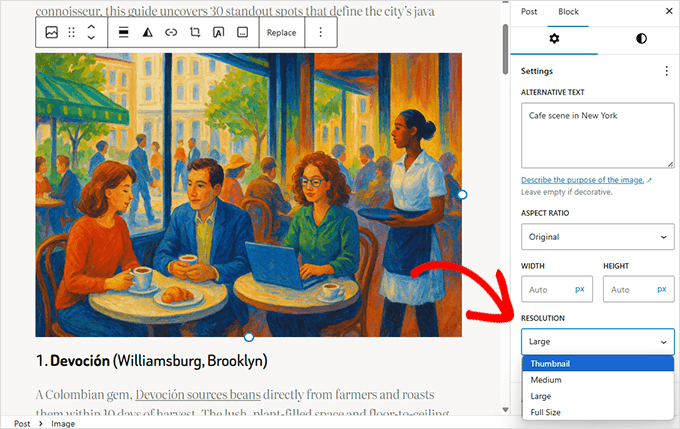Click the drag handle in block toolbar
680x429 pixels.
[71, 32]
